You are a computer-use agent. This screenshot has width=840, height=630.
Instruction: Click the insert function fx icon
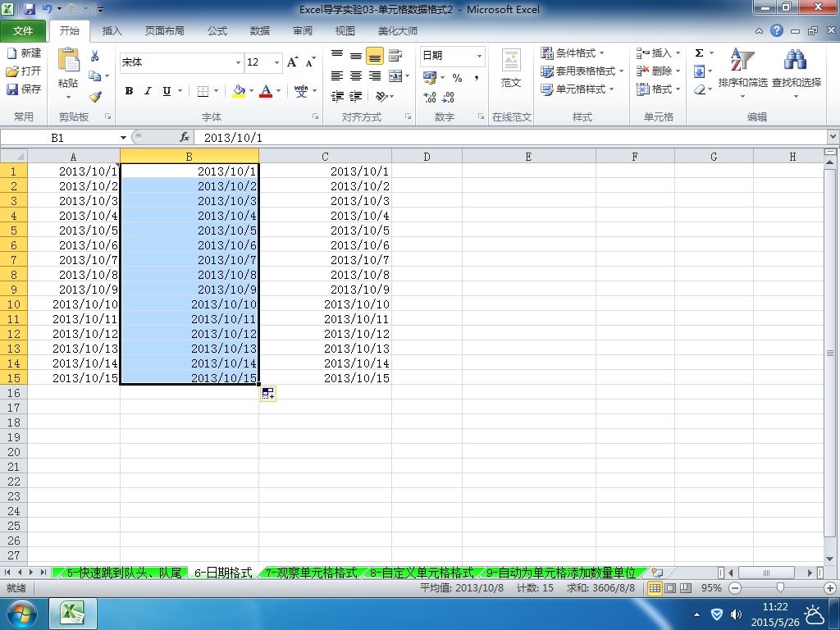point(185,137)
